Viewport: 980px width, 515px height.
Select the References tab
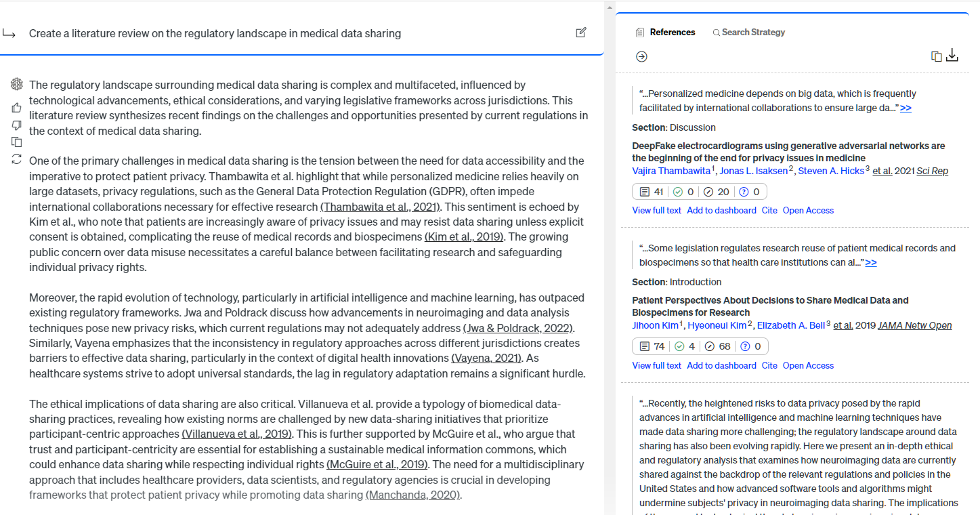pyautogui.click(x=666, y=32)
